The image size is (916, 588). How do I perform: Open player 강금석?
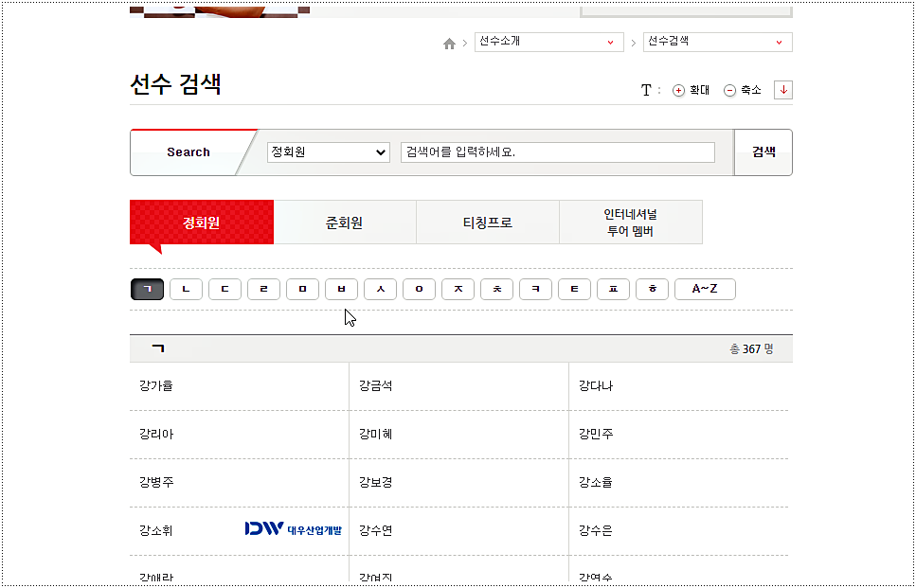point(376,386)
